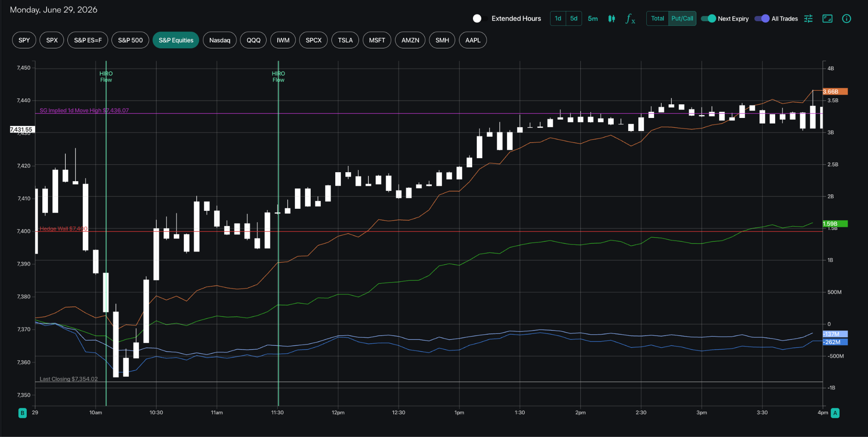This screenshot has height=437, width=868.
Task: Click the second HIRO Flow timeline marker
Action: tap(278, 77)
